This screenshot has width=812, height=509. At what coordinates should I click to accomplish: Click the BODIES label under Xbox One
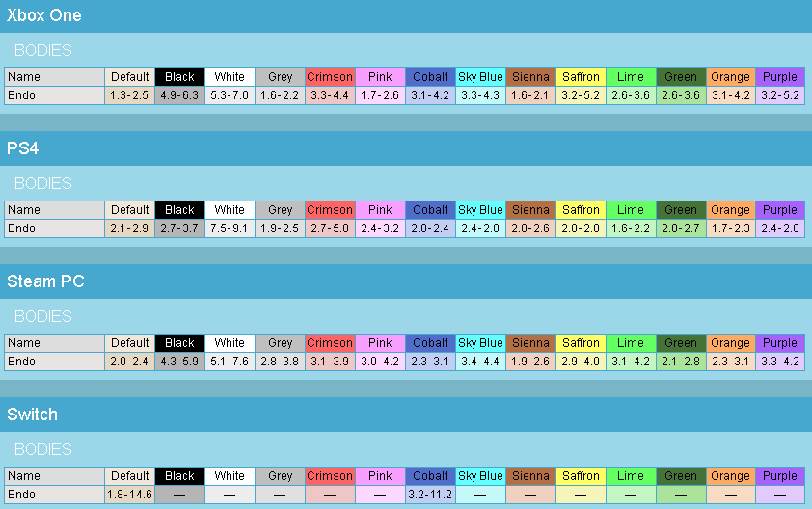[x=43, y=50]
